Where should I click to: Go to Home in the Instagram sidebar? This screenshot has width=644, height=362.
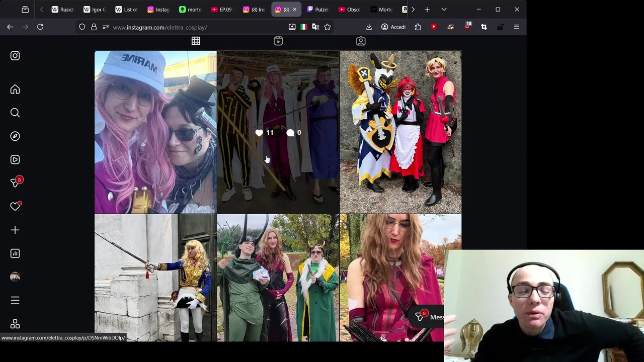(15, 89)
